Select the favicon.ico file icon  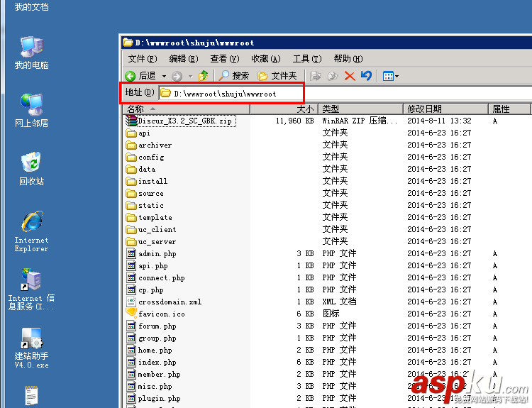coord(131,314)
